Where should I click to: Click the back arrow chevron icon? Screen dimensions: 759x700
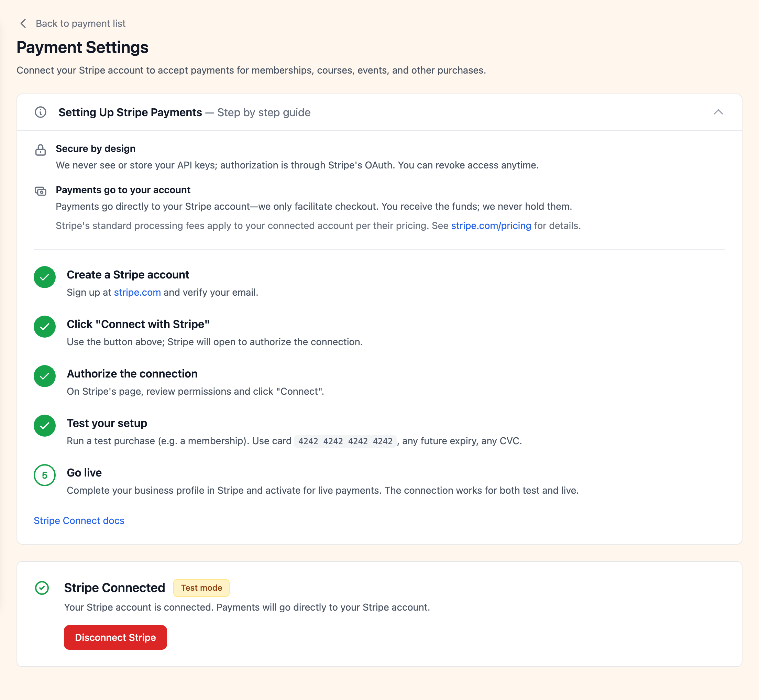(23, 23)
